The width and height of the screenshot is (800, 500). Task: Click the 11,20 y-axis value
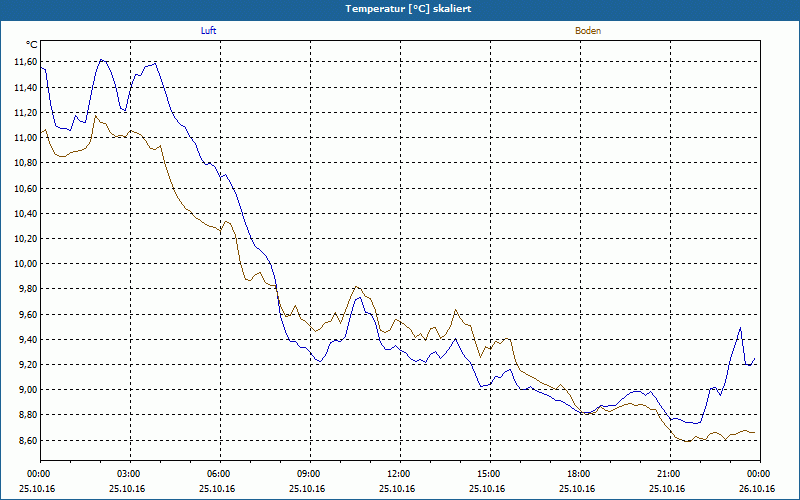27,113
